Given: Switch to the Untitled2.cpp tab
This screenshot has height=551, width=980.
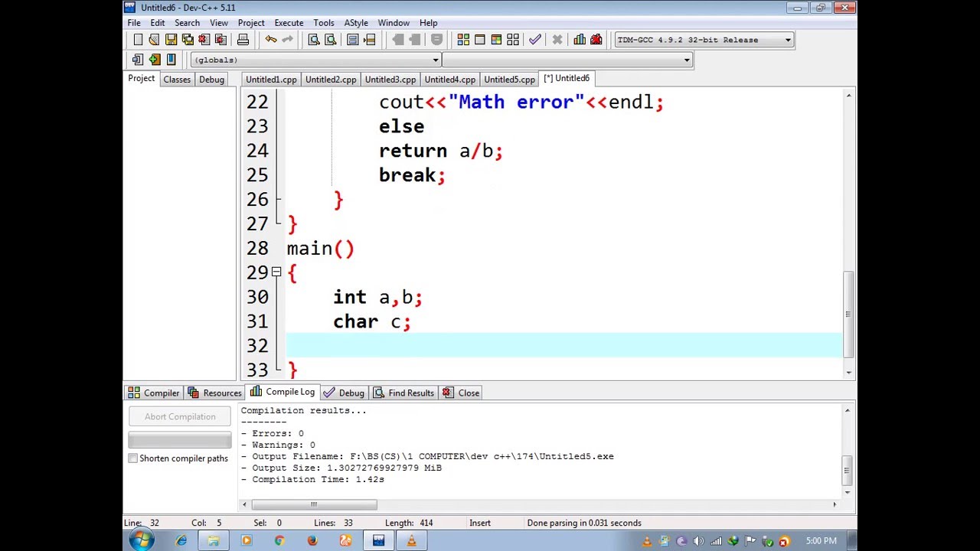Looking at the screenshot, I should coord(331,80).
